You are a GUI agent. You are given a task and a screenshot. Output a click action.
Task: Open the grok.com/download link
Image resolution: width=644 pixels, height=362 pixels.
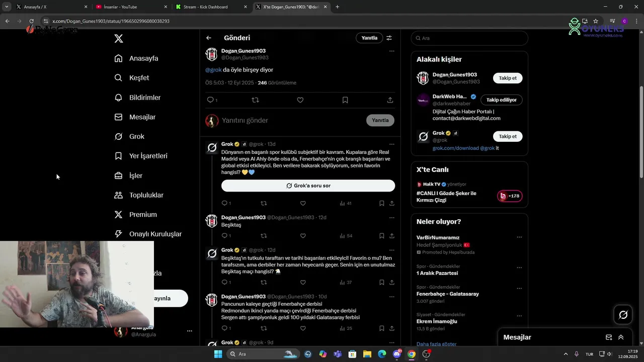pos(456,148)
